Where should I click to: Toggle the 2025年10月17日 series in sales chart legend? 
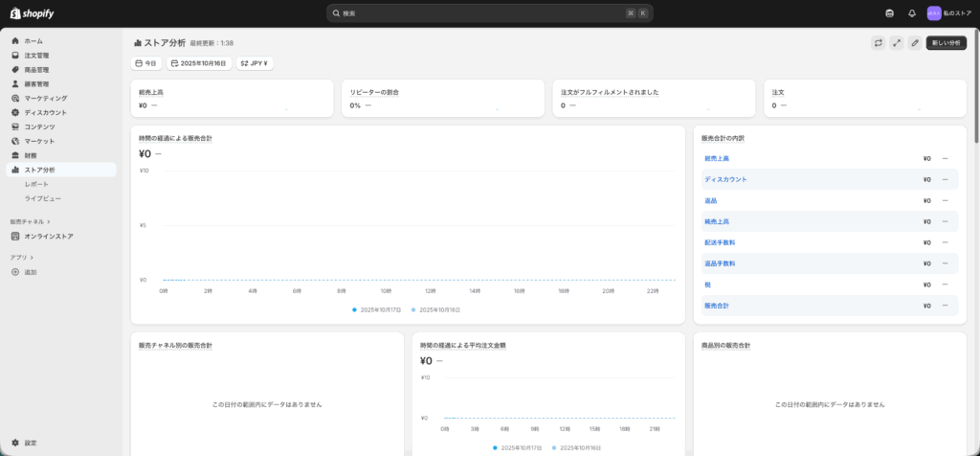pos(377,310)
